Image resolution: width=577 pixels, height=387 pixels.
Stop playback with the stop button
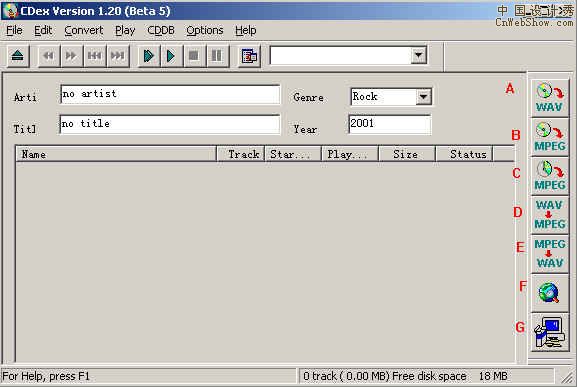(194, 56)
